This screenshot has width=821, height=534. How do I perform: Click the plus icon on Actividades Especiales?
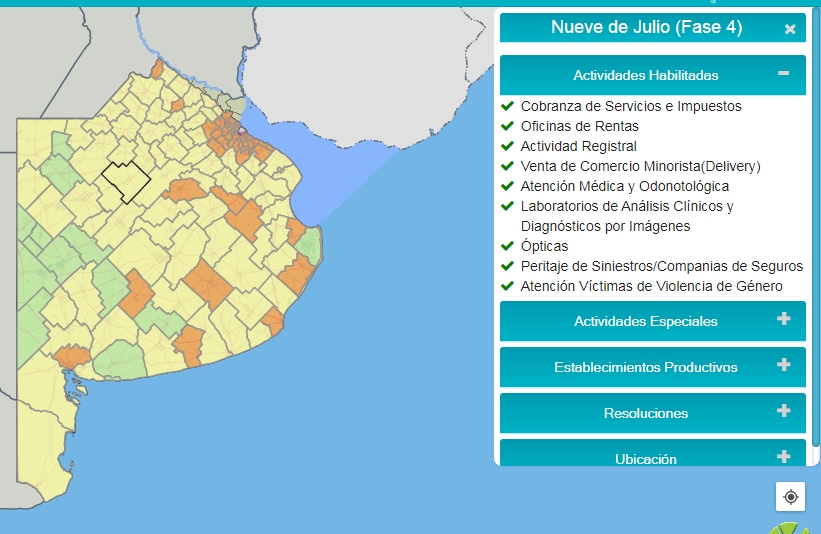pyautogui.click(x=783, y=319)
